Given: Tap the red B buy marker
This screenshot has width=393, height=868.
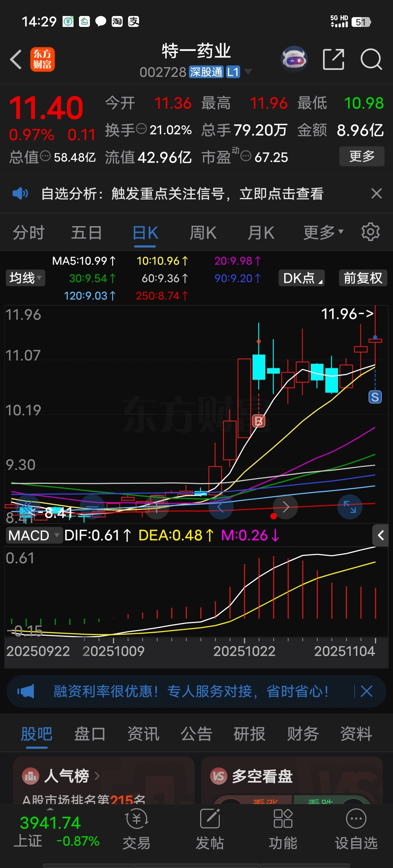Looking at the screenshot, I should point(259,421).
